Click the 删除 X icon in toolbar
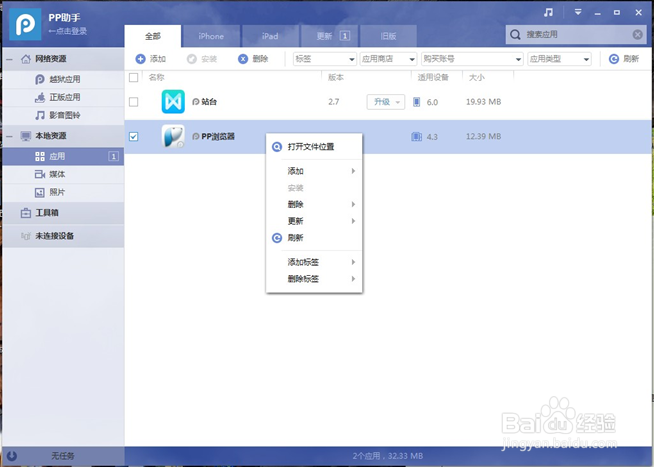 243,59
